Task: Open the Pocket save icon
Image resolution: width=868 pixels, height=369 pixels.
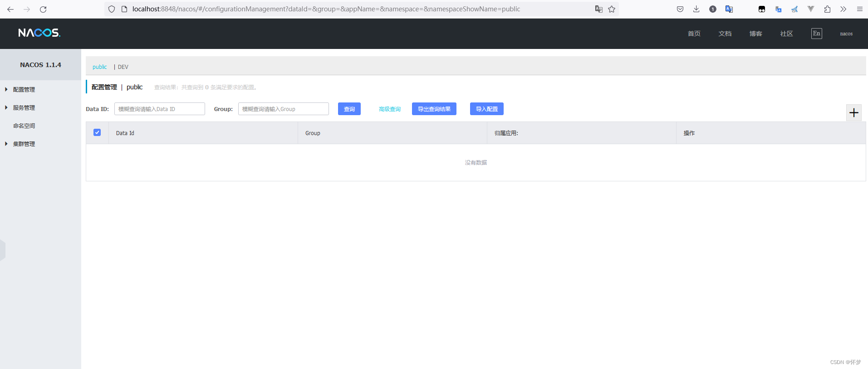Action: (680, 9)
